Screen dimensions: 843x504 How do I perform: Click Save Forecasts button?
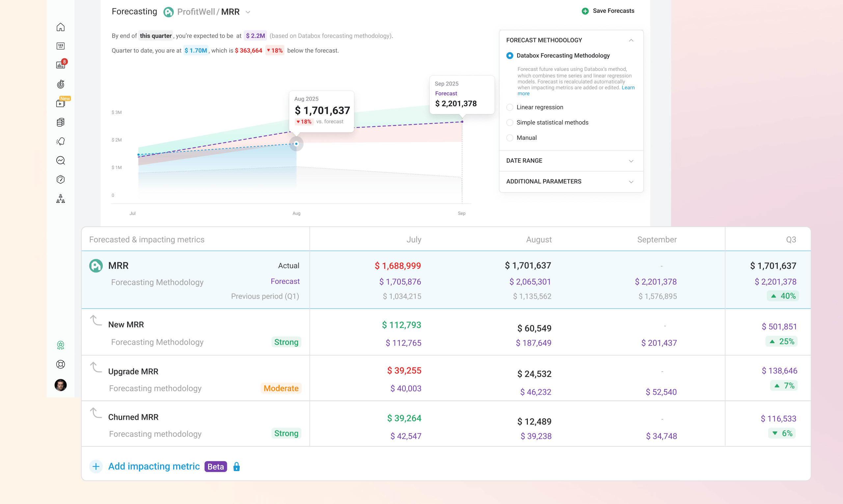click(x=608, y=11)
